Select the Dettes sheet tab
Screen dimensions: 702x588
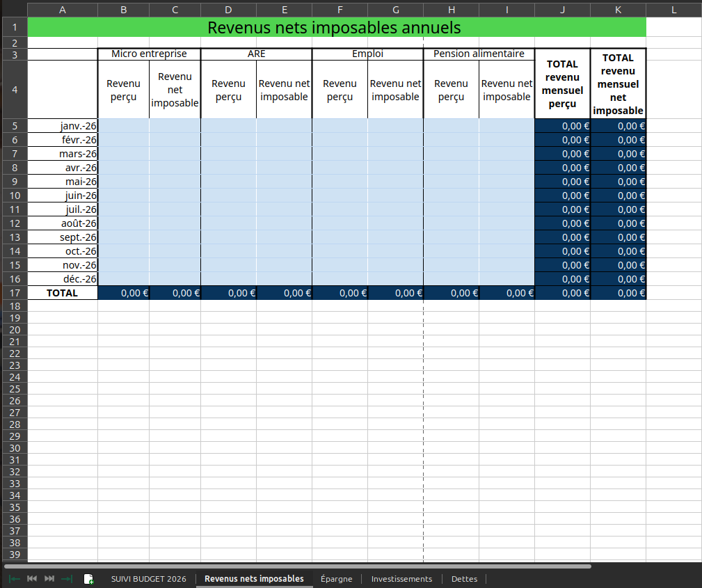click(464, 578)
